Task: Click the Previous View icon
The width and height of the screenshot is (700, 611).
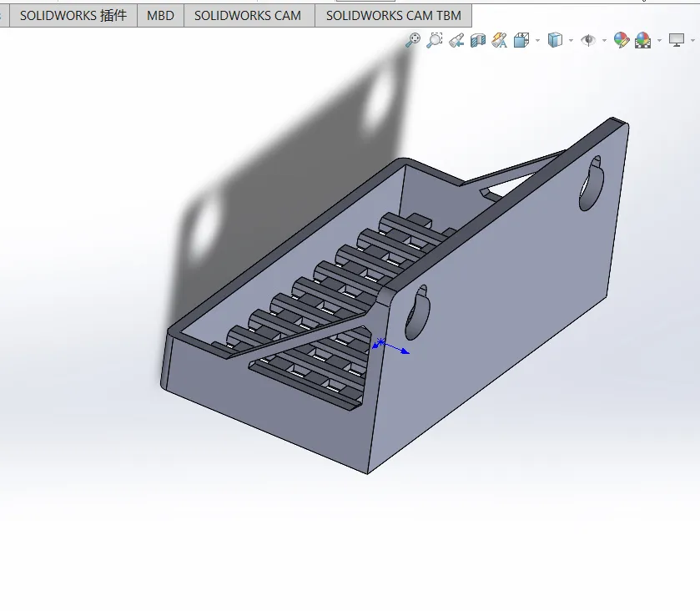Action: (456, 40)
